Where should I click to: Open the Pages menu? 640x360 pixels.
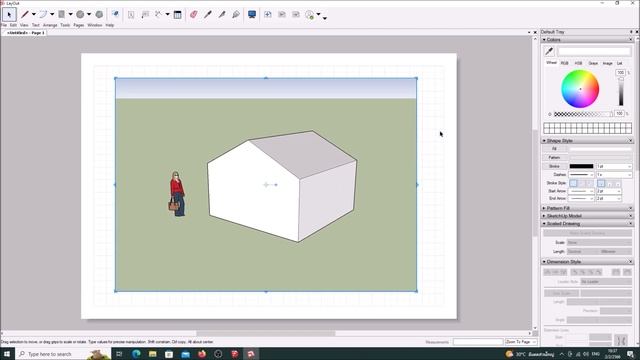click(79, 25)
